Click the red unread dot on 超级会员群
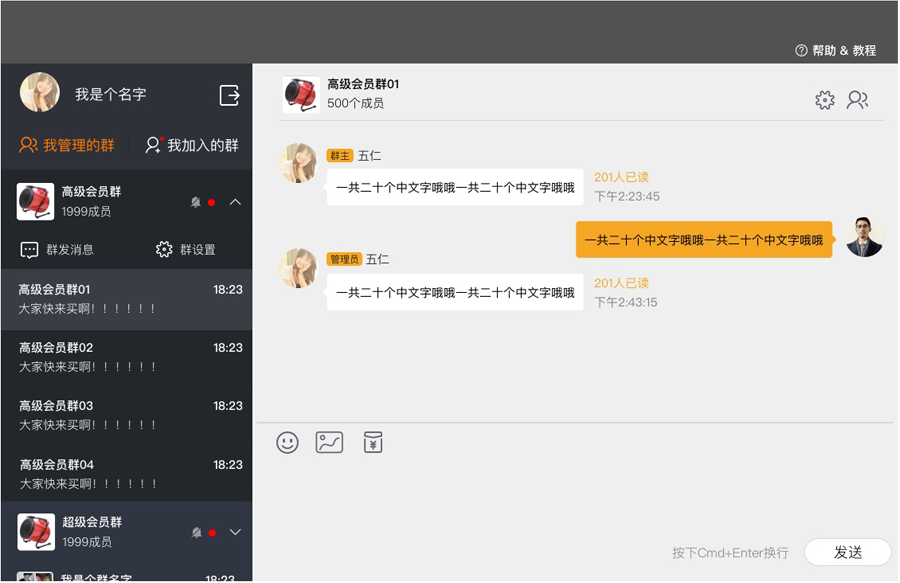Viewport: 900px width, 583px height. [212, 533]
